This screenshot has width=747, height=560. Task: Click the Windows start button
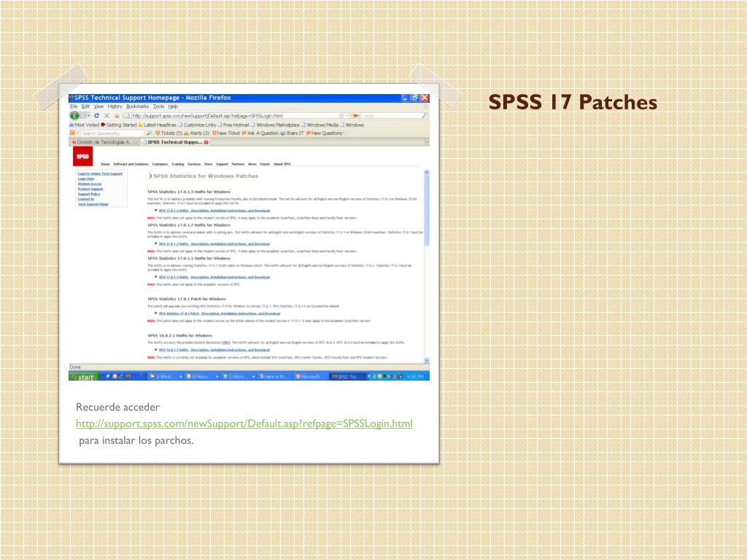point(85,377)
